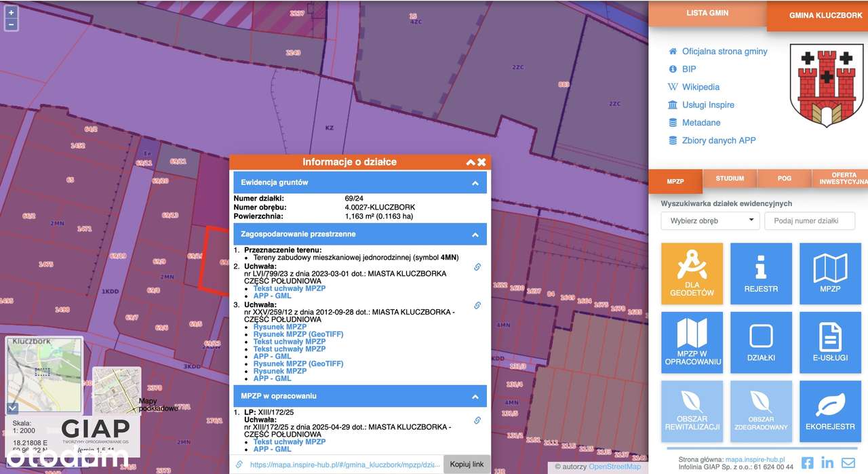Open the EKOREJESTR tile
Image resolution: width=868 pixels, height=474 pixels.
pyautogui.click(x=830, y=411)
